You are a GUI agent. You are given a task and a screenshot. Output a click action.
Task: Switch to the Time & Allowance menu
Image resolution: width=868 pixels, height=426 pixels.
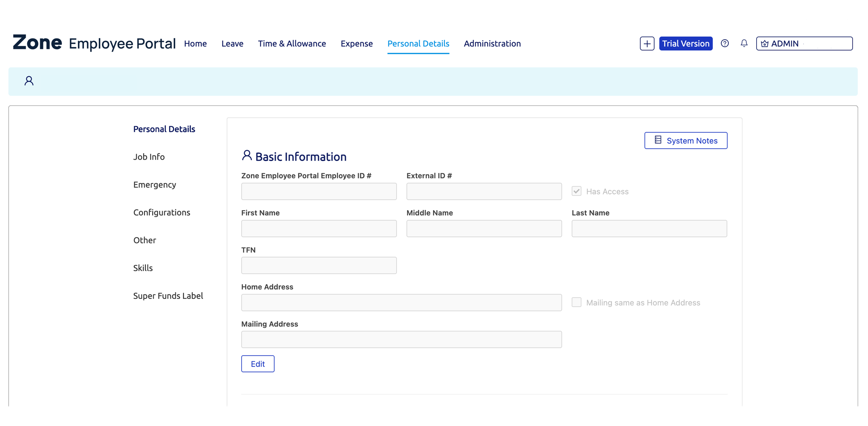tap(292, 43)
